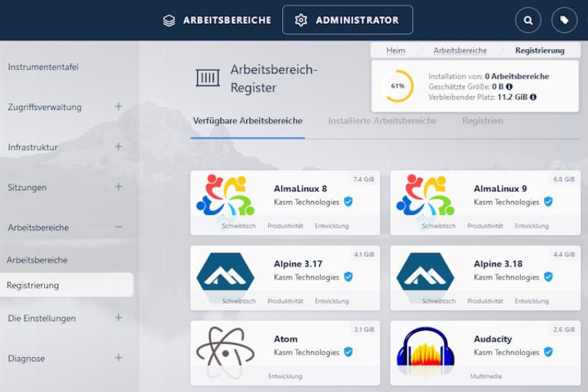Screen dimensions: 588x392
Task: Select the Audacity title
Action: 493,339
